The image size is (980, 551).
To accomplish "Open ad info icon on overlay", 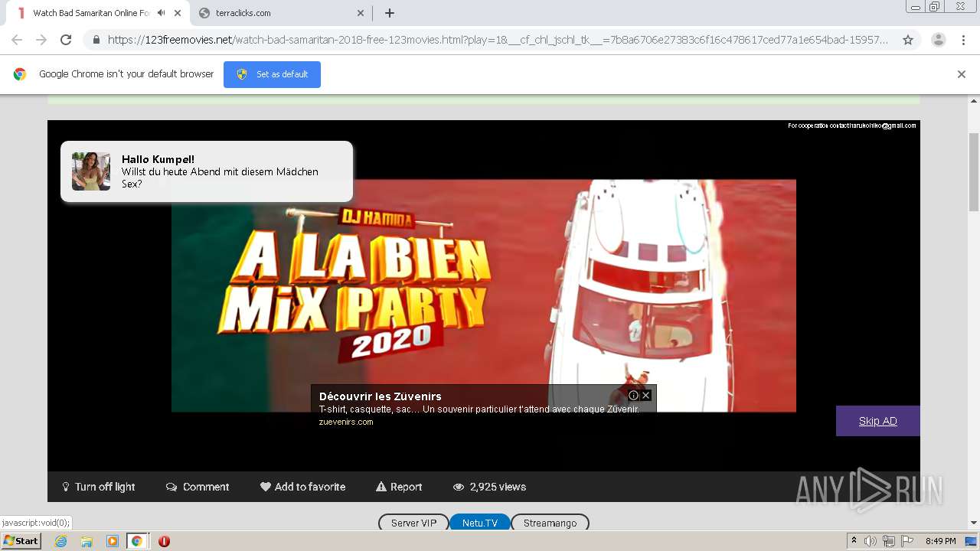I will tap(634, 396).
